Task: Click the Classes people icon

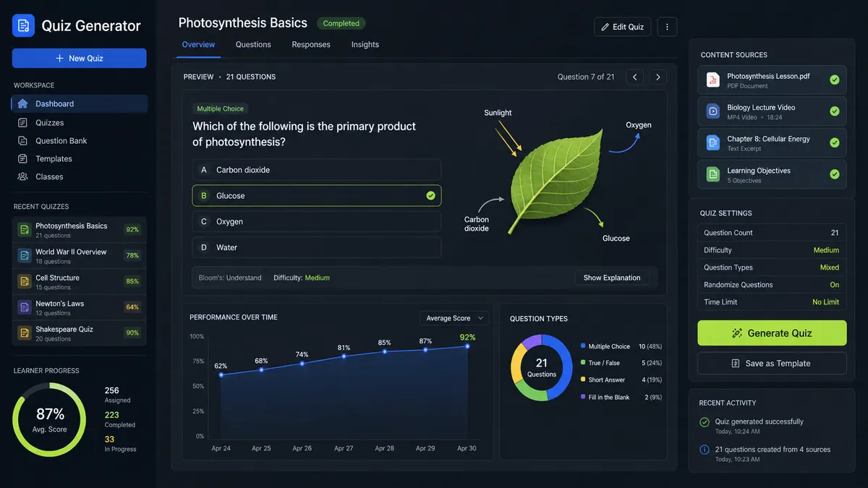Action: [x=22, y=176]
